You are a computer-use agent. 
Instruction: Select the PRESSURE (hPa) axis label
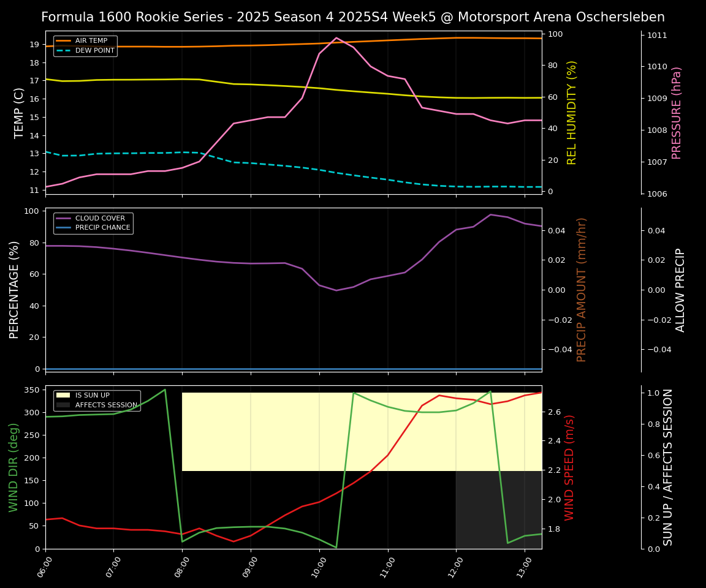(677, 113)
